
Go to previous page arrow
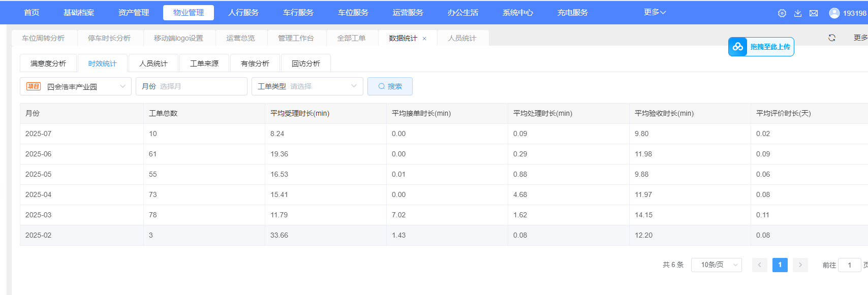pos(760,265)
